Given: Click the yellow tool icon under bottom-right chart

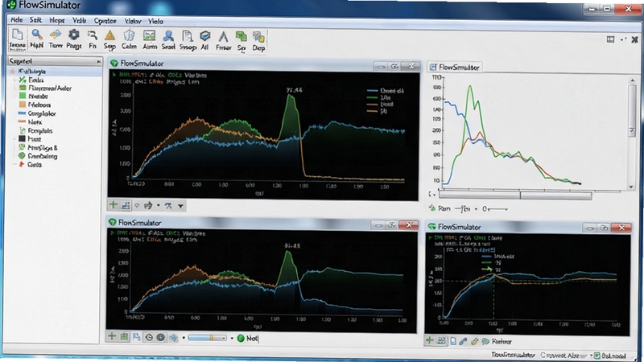Looking at the screenshot, I should click(475, 341).
